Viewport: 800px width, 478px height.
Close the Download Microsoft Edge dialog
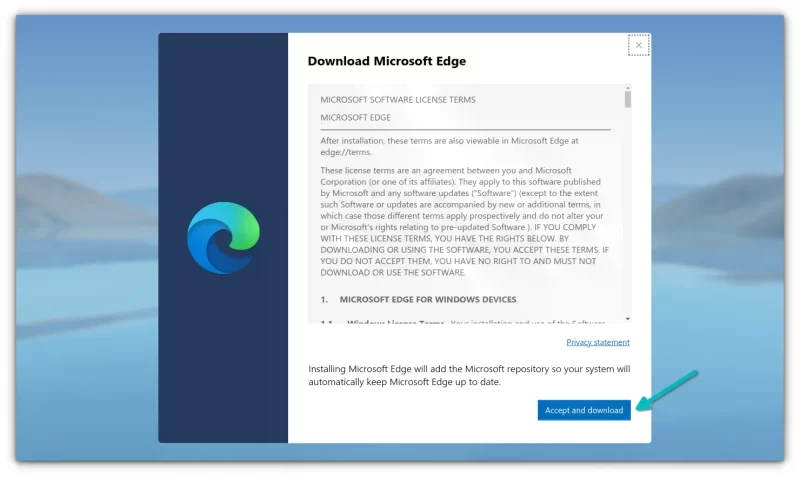click(638, 45)
